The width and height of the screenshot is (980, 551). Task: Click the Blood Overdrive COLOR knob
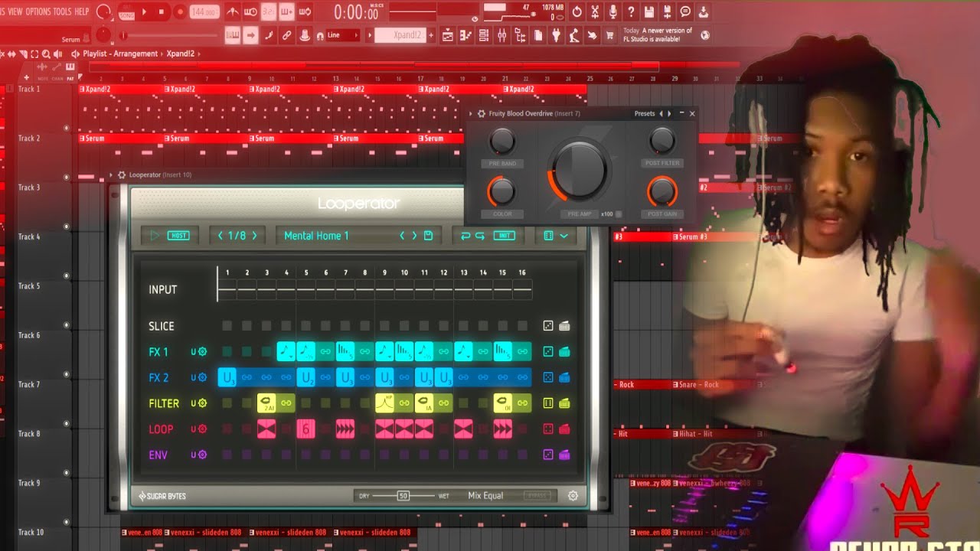[501, 191]
